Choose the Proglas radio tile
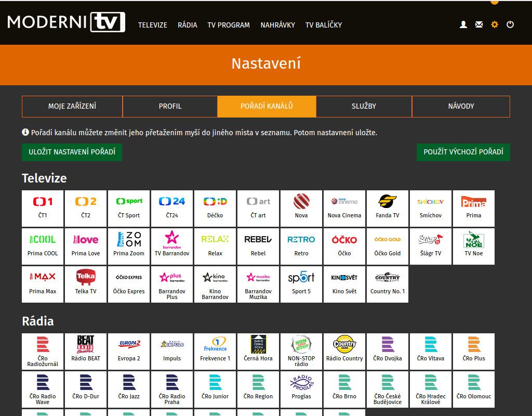This screenshot has width=532, height=416. tap(301, 389)
